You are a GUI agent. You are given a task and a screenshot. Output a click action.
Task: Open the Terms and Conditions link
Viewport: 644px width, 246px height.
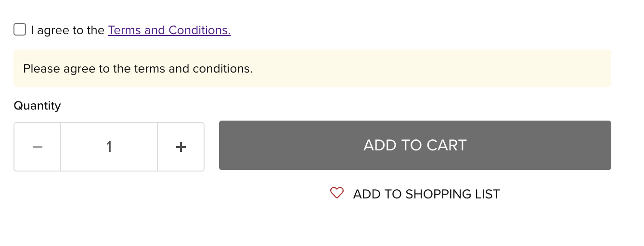[169, 30]
